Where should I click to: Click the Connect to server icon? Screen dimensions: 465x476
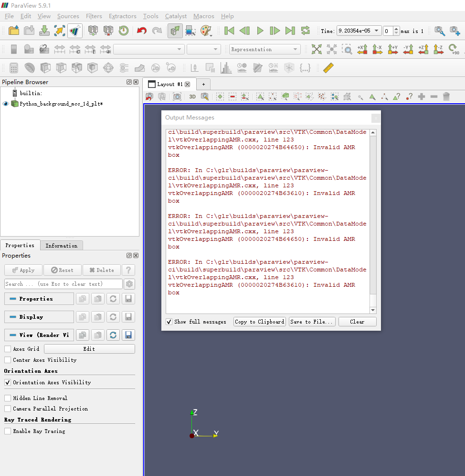tap(93, 31)
